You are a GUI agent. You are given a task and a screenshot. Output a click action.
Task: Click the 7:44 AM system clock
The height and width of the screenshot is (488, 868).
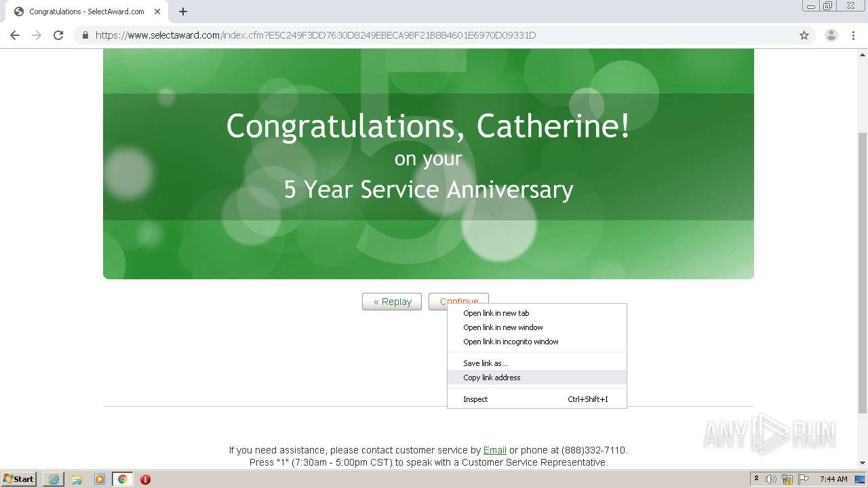coord(833,479)
